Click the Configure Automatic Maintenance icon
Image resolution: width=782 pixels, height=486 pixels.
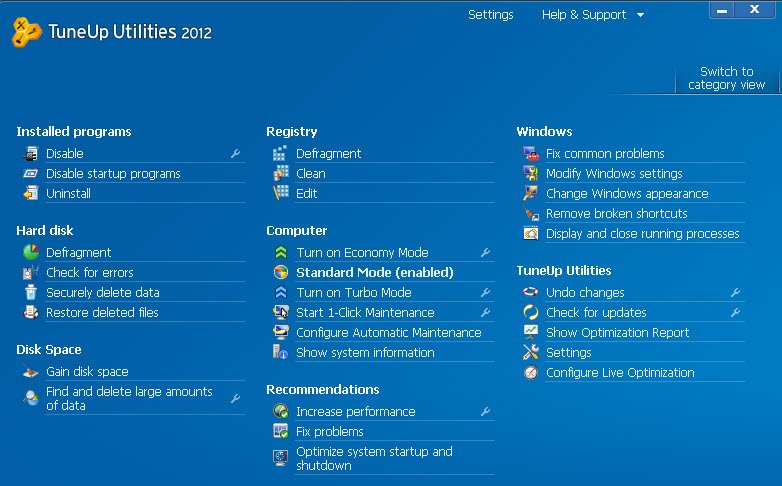tap(281, 332)
